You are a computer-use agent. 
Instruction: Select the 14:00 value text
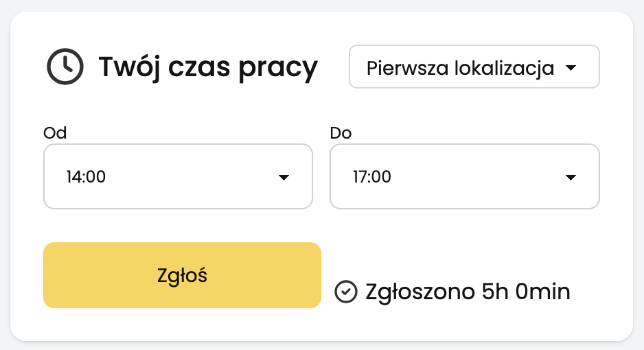click(87, 177)
